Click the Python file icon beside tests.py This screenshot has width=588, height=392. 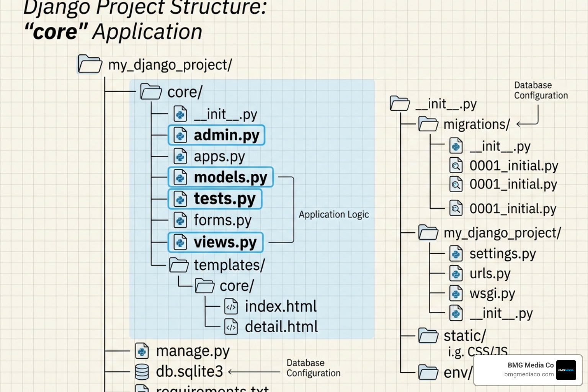point(180,199)
